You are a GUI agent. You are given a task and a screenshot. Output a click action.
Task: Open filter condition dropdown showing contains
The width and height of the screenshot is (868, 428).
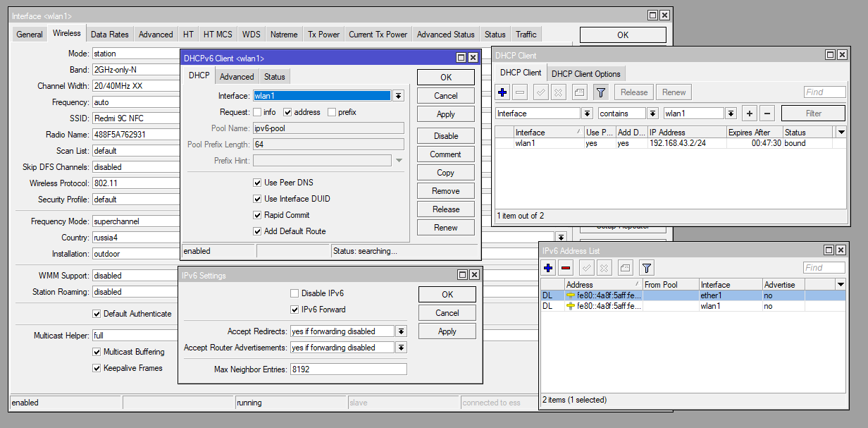[652, 114]
